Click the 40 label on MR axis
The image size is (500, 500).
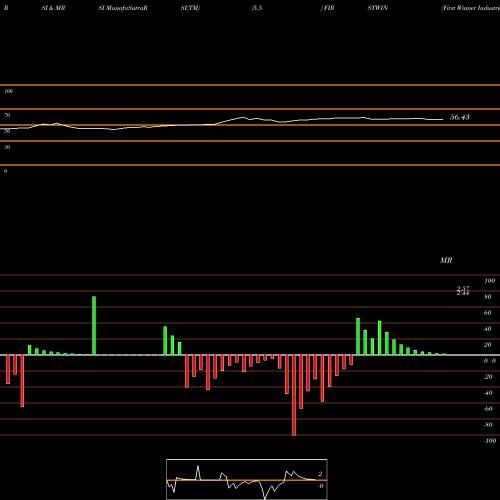point(488,329)
